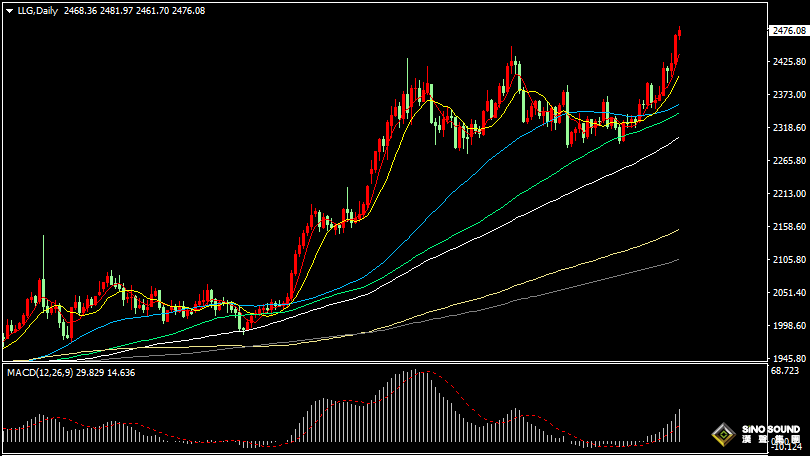Select the highlighted 2476.08 current price tag
The width and height of the screenshot is (810, 456).
[788, 31]
